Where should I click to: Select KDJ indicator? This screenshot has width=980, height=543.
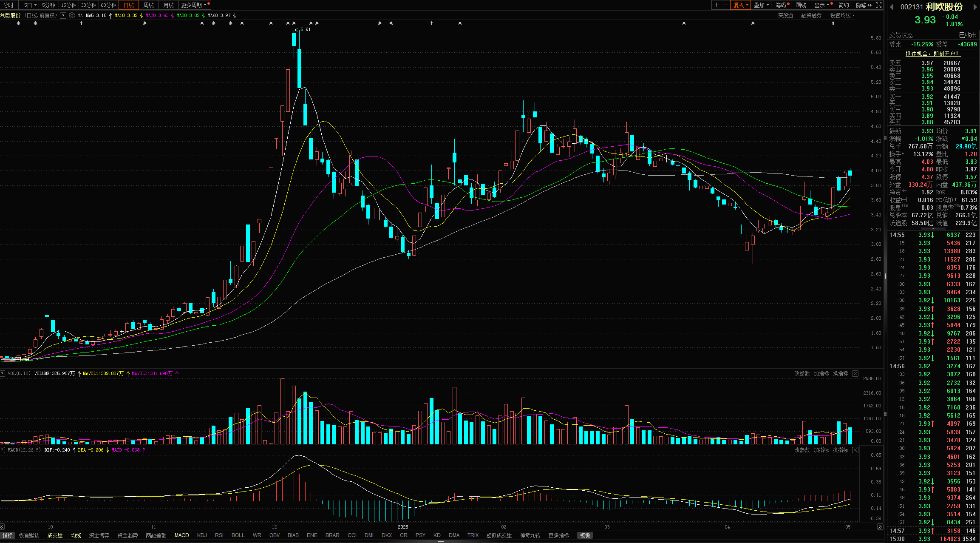point(202,535)
